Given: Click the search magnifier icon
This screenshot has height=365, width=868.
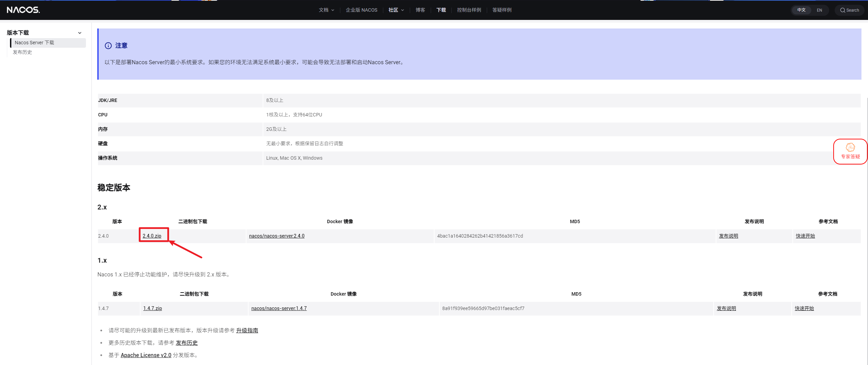Looking at the screenshot, I should pos(843,10).
